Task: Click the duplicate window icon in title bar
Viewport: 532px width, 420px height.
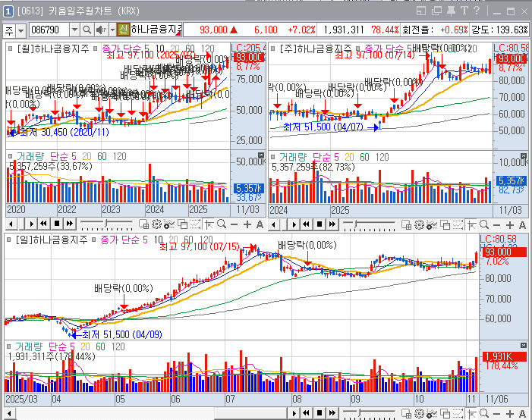Action: click(436, 11)
